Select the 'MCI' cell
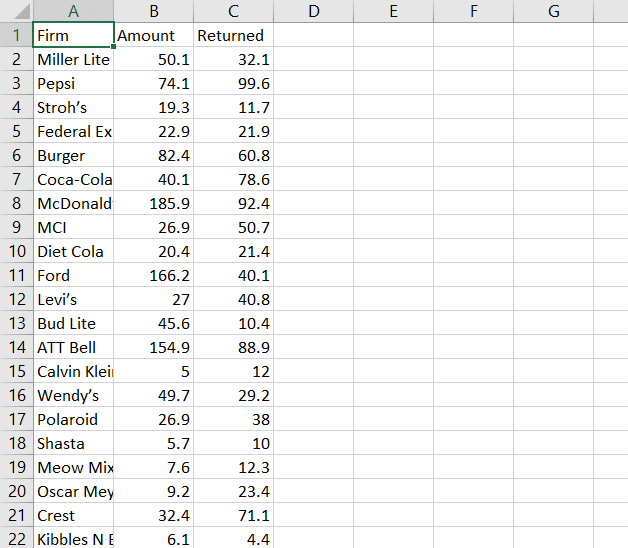 tap(73, 227)
